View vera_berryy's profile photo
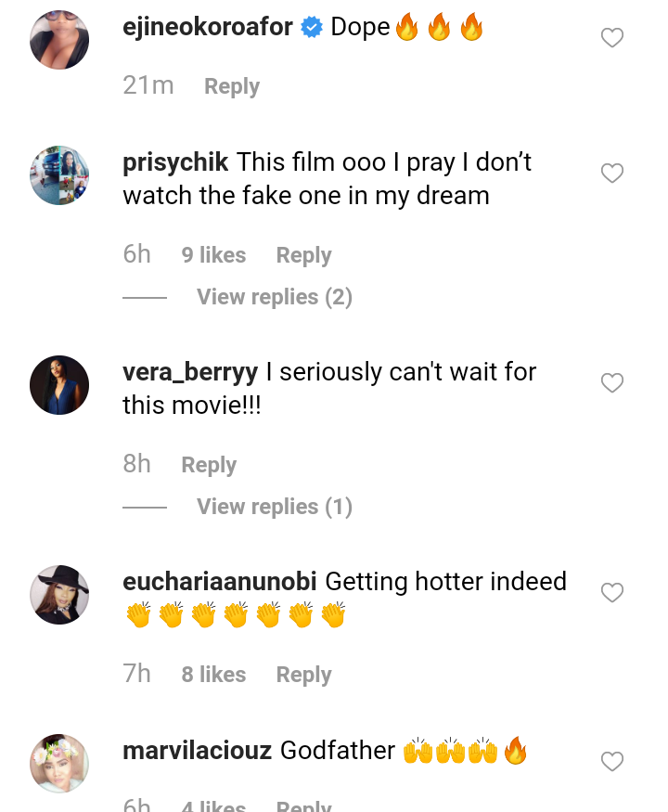The image size is (668, 812). point(59,384)
